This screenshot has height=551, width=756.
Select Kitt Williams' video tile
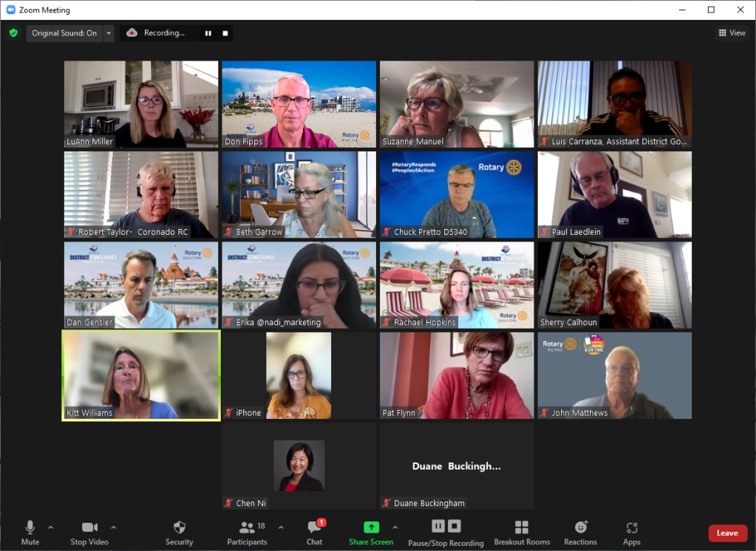click(140, 375)
